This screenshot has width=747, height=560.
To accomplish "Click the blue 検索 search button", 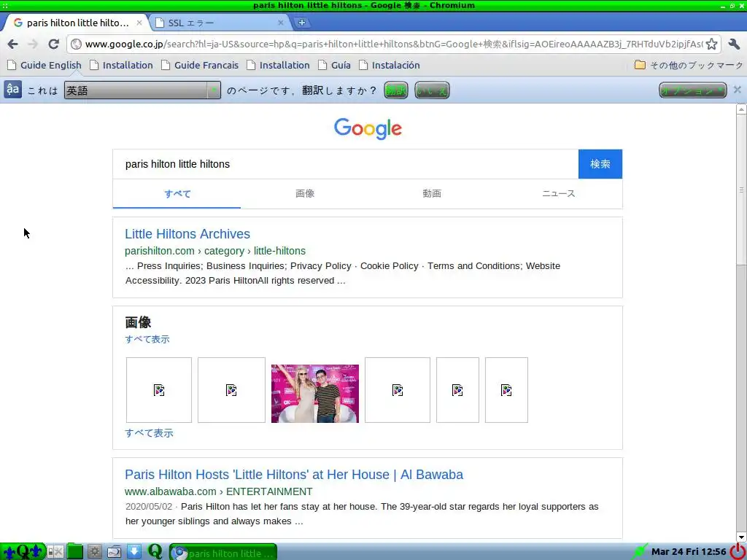I will click(x=600, y=164).
